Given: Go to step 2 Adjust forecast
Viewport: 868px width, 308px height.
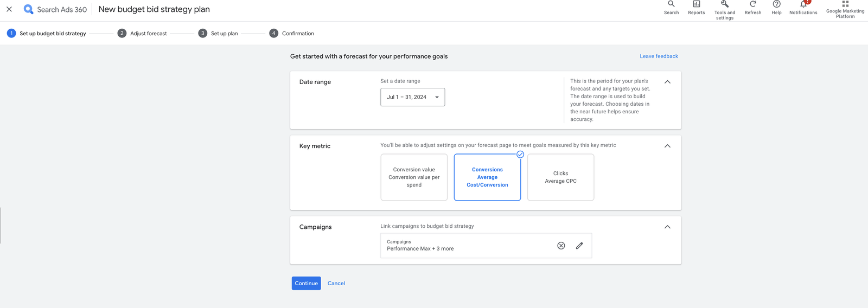Looking at the screenshot, I should click(x=142, y=34).
